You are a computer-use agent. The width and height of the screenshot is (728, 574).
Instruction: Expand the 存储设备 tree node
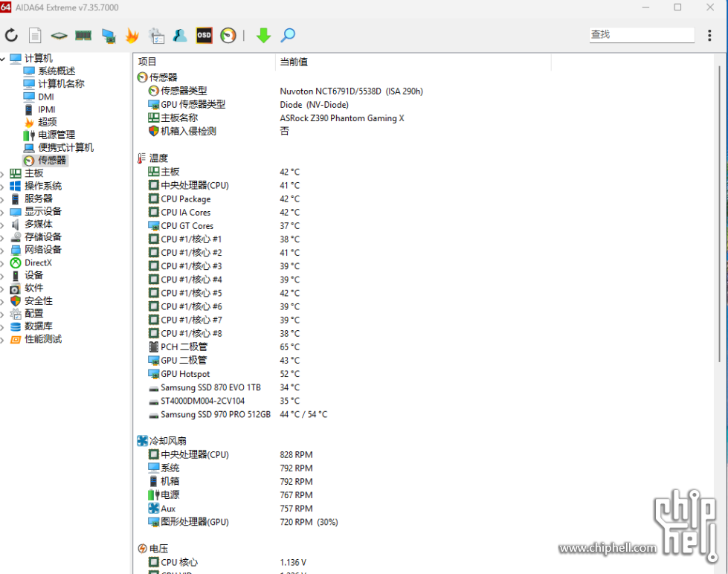point(2,237)
